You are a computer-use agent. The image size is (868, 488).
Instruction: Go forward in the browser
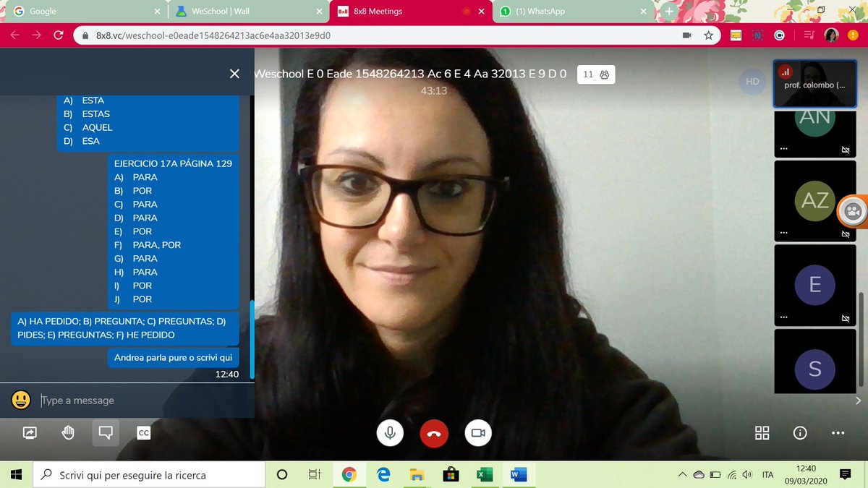[x=37, y=35]
